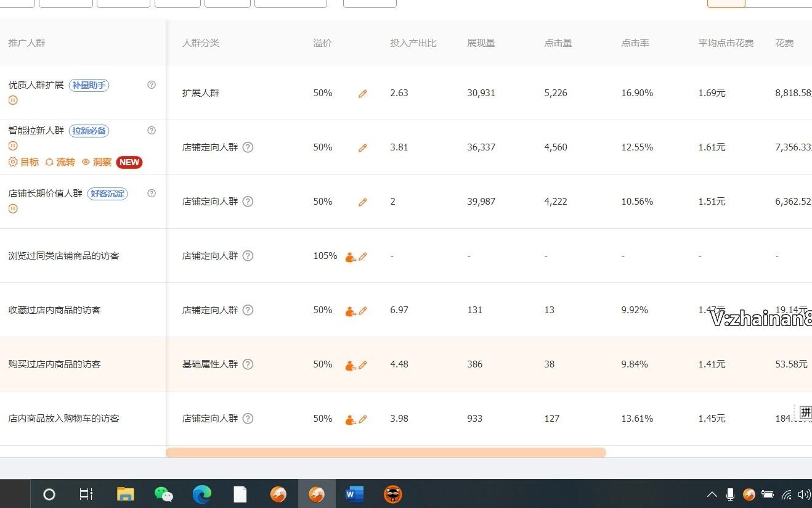Click the 16.90% click-rate value

click(637, 93)
